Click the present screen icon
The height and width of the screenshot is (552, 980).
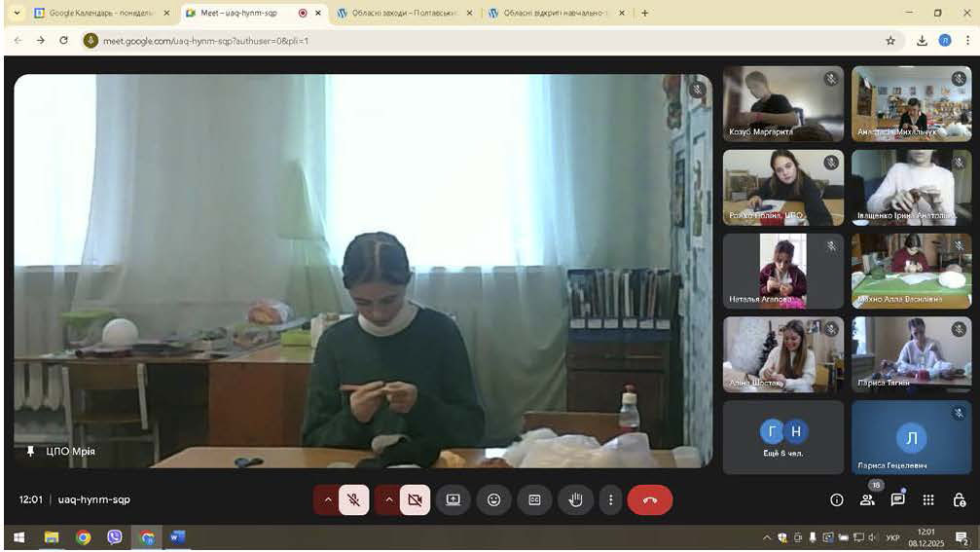(x=454, y=499)
